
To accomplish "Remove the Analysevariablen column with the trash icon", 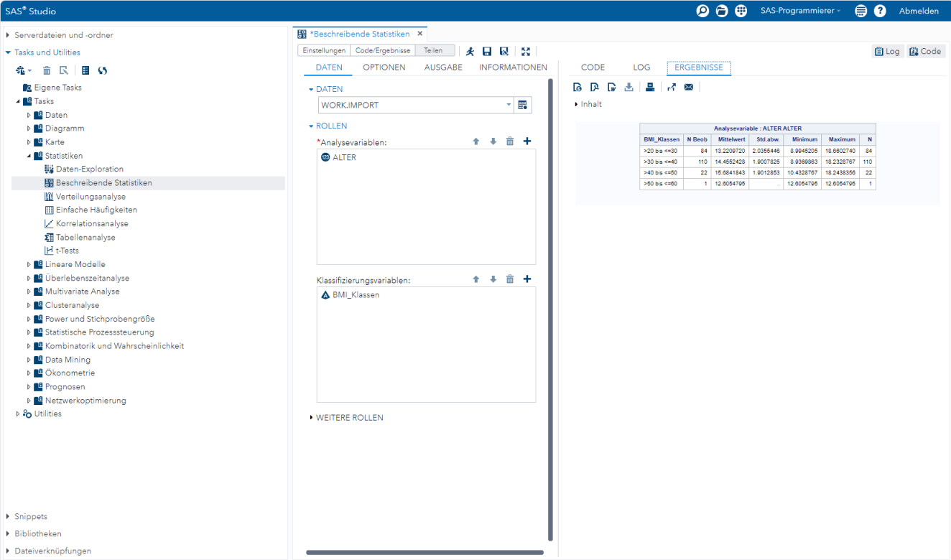I will click(510, 141).
